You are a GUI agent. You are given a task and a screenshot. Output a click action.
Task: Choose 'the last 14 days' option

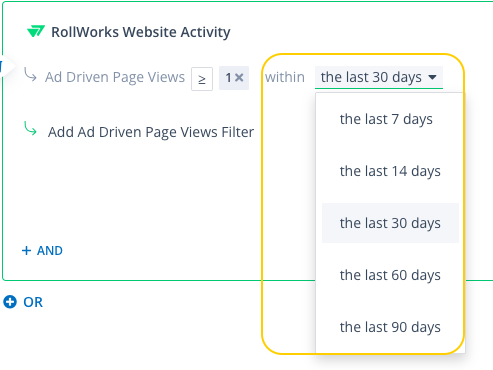[390, 171]
